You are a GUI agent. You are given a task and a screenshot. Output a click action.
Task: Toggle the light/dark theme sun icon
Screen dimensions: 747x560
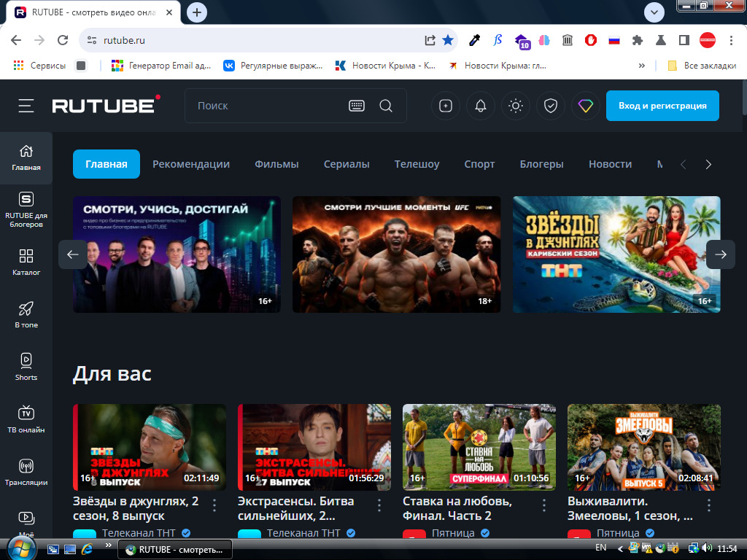coord(516,106)
